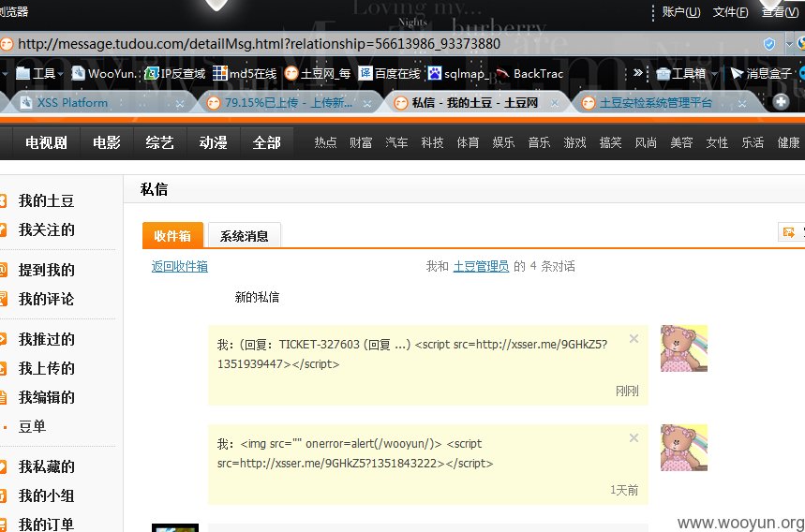805x532 pixels.
Task: Close the 土豆安检系统管理平台 tab
Action: pyautogui.click(x=742, y=104)
